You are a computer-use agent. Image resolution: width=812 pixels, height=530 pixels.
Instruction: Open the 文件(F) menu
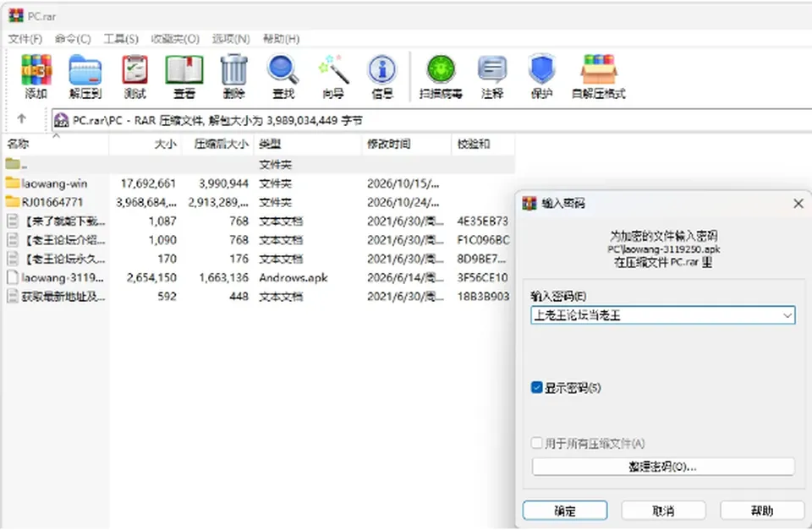click(x=25, y=39)
